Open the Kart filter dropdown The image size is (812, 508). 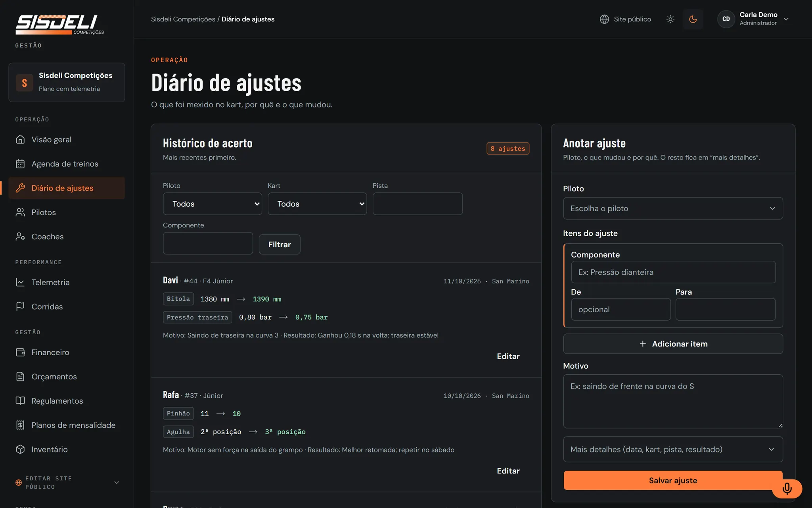317,204
